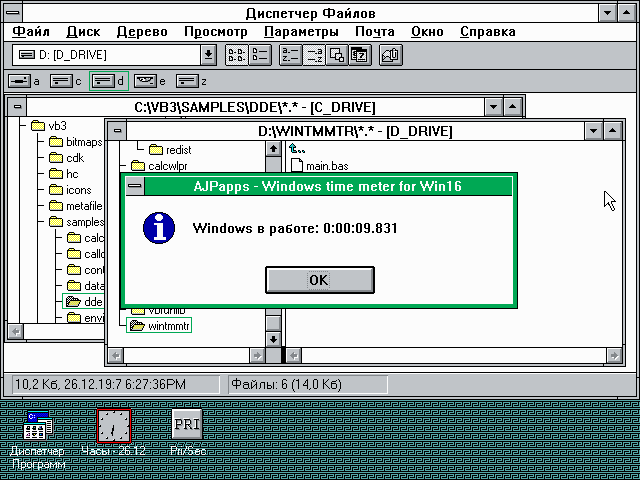Image resolution: width=640 pixels, height=480 pixels.
Task: Click left scroll arrow in C_DRIVE window
Action: (x=16, y=331)
